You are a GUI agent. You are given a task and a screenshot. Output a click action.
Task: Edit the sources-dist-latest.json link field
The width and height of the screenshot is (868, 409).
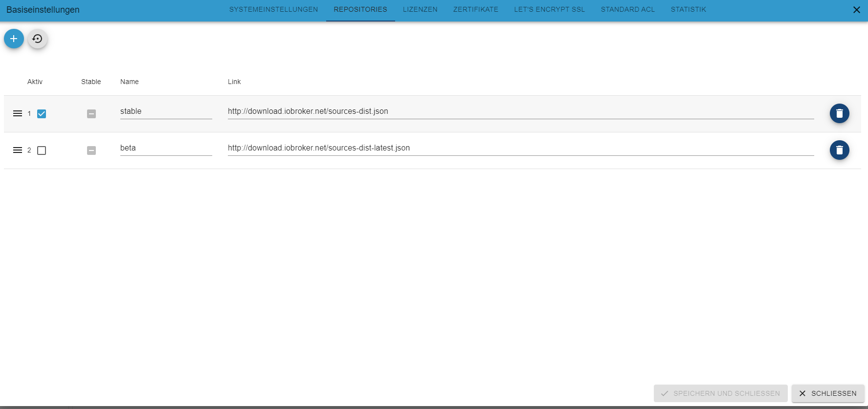(x=521, y=148)
